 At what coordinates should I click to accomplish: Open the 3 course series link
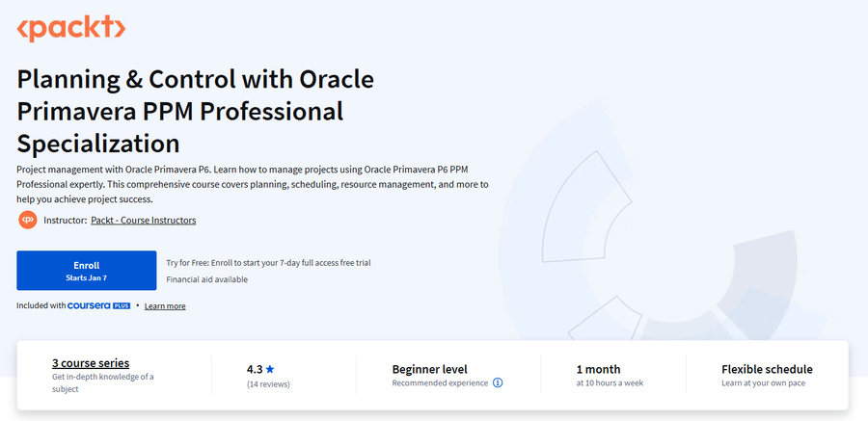click(91, 363)
